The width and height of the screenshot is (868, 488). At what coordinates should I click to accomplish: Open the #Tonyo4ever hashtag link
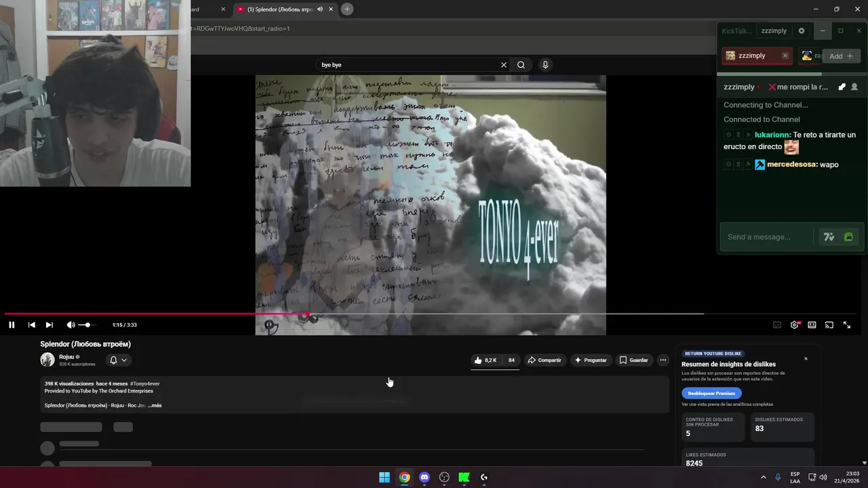[x=145, y=384]
